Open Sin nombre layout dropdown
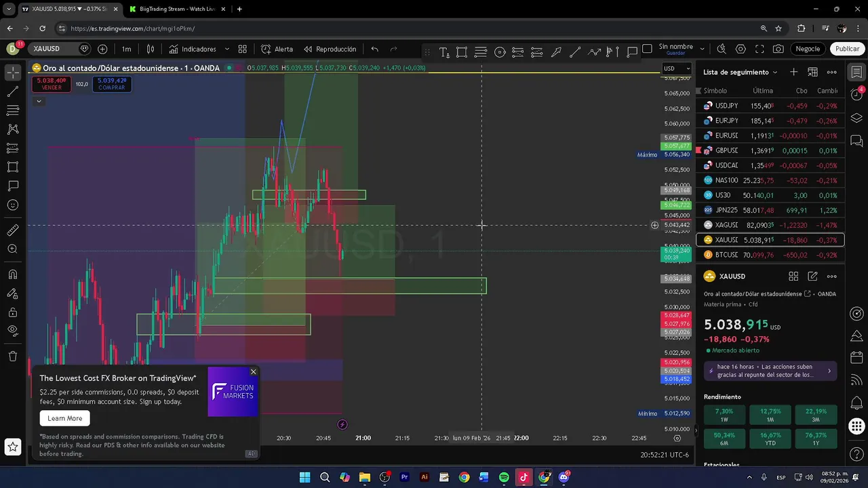 coord(703,49)
